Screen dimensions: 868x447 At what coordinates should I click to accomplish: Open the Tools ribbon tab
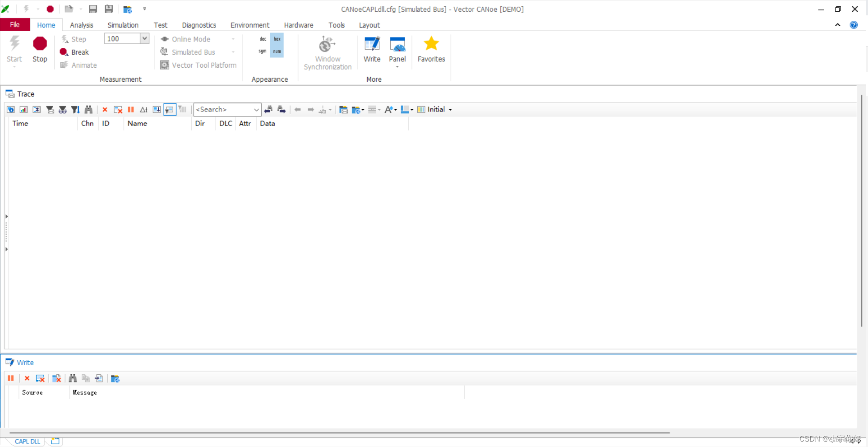click(337, 25)
